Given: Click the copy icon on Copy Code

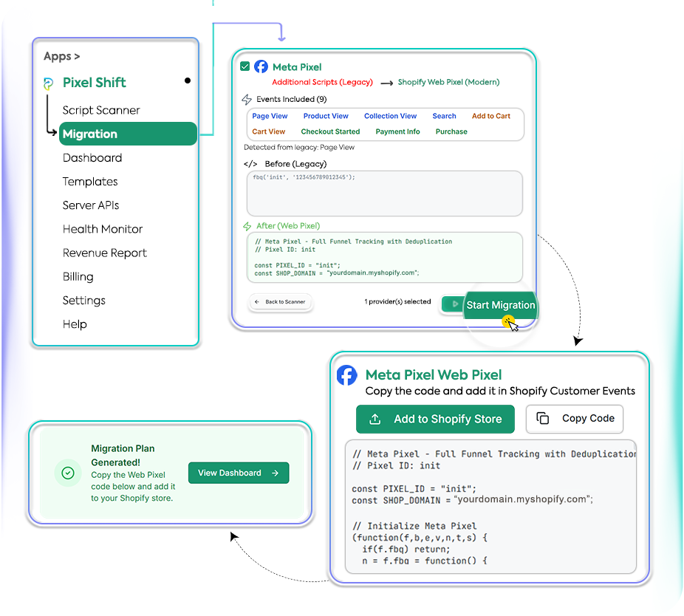Looking at the screenshot, I should pos(543,418).
